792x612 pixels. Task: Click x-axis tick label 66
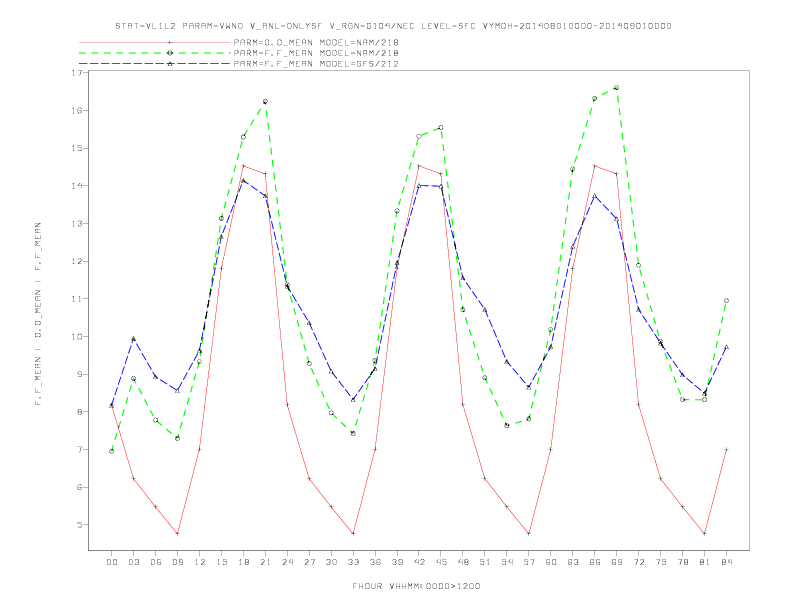pyautogui.click(x=595, y=562)
